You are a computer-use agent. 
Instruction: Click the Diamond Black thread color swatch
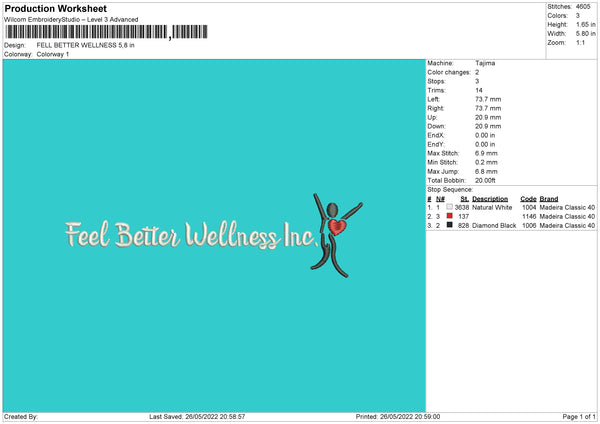pos(449,225)
